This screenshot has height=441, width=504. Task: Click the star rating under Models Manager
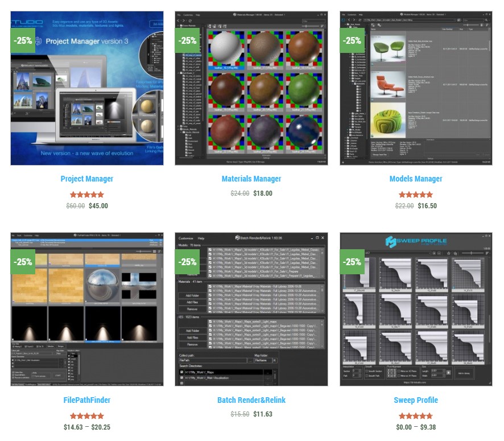tap(415, 195)
